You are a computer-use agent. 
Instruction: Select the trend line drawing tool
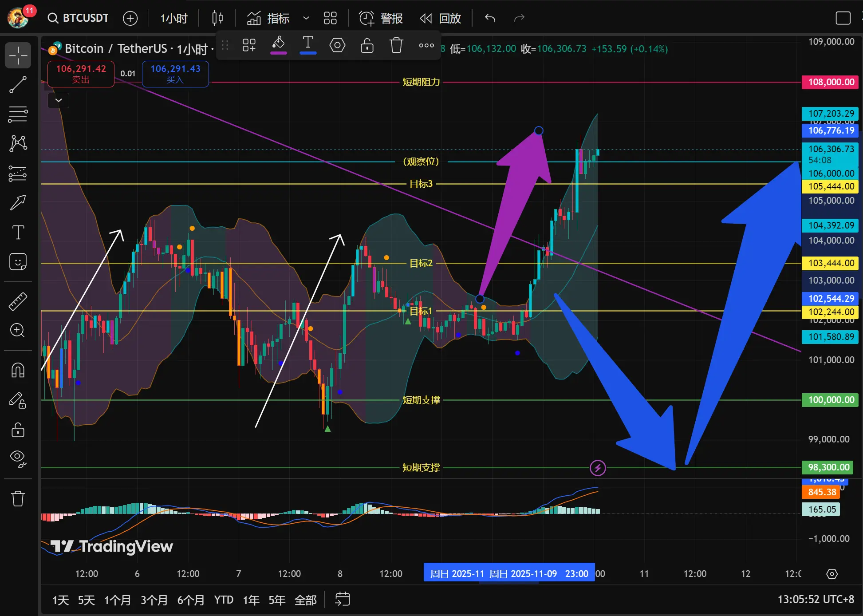coord(18,84)
